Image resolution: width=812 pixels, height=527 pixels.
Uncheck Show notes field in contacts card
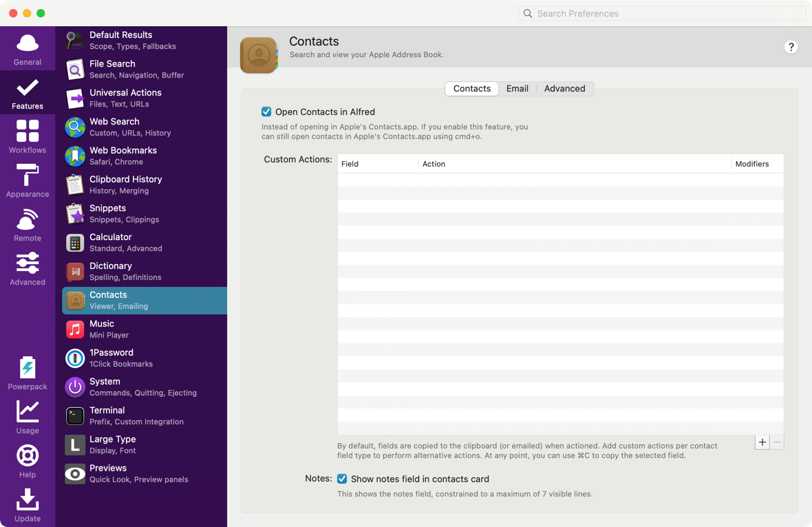342,479
